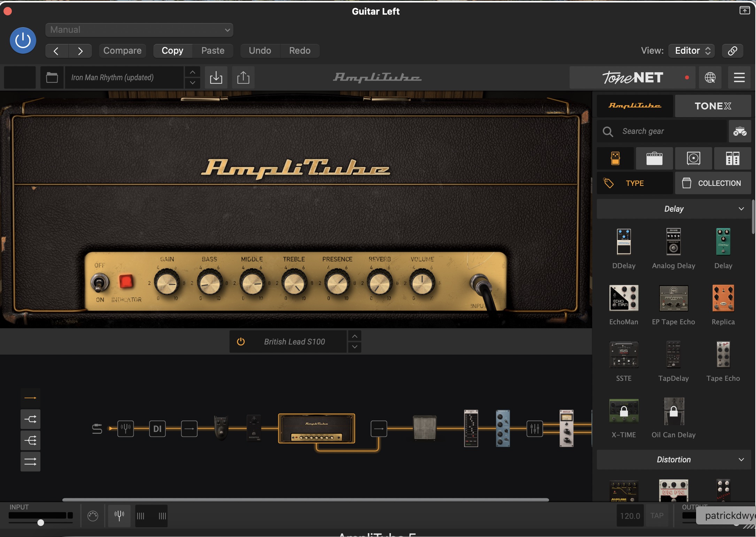Open the Manual preset dropdown
Viewport: 756px width, 537px height.
click(139, 30)
